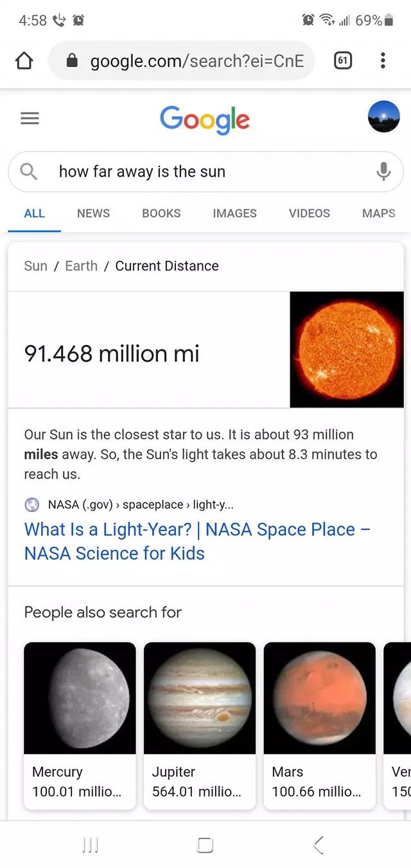Screen dimensions: 411x868
Task: Tap the address bar URL
Action: tap(196, 61)
